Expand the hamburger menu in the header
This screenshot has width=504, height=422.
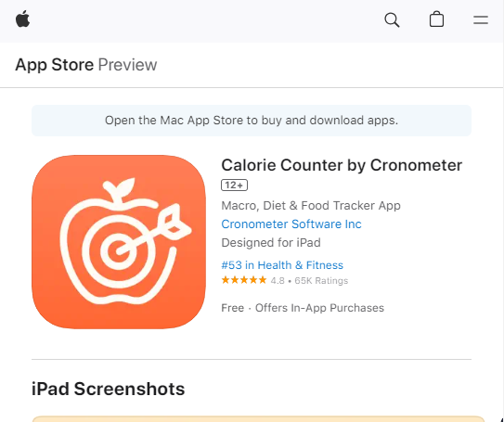481,19
